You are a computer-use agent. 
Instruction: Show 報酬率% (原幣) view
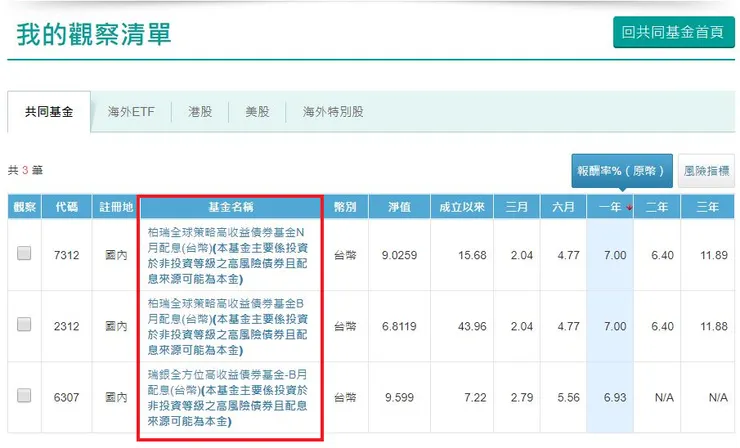point(622,171)
